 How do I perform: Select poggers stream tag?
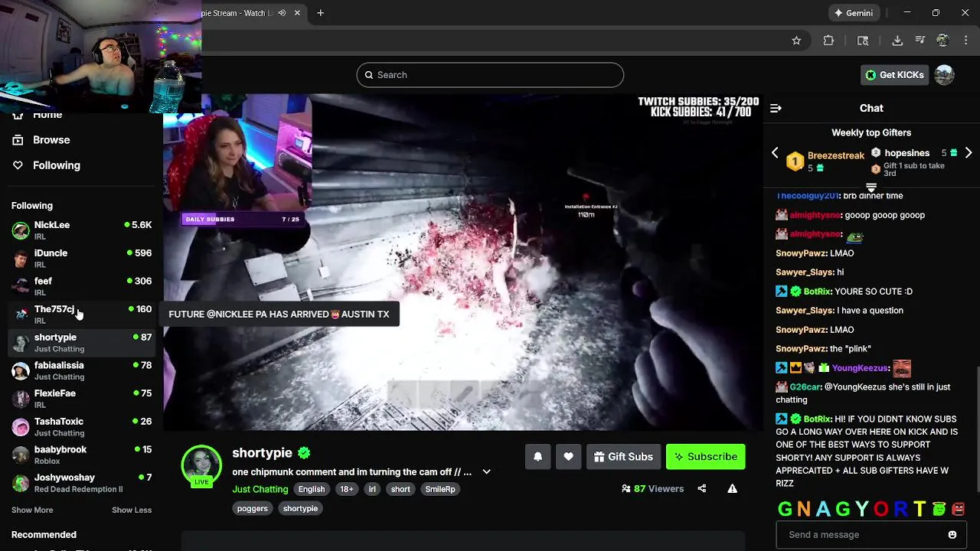tap(253, 508)
